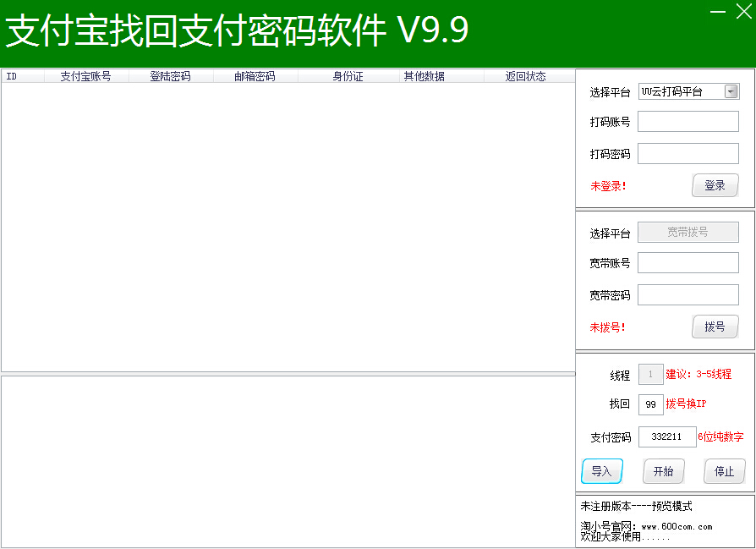The image size is (756, 549).
Task: Click the 开始 button
Action: point(664,471)
